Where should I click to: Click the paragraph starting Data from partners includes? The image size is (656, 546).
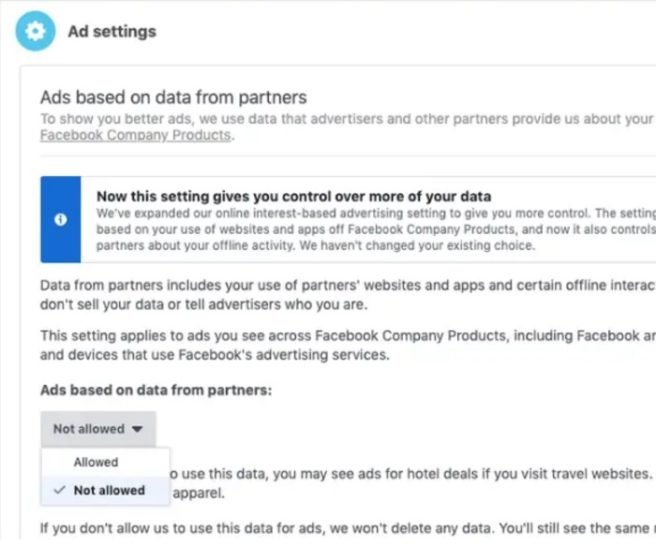coord(348,295)
